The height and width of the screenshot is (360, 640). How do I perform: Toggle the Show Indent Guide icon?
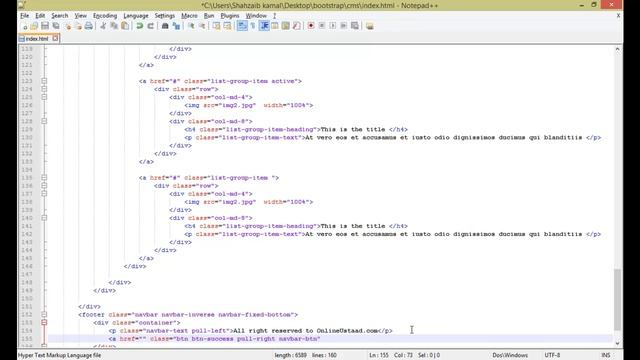click(264, 26)
